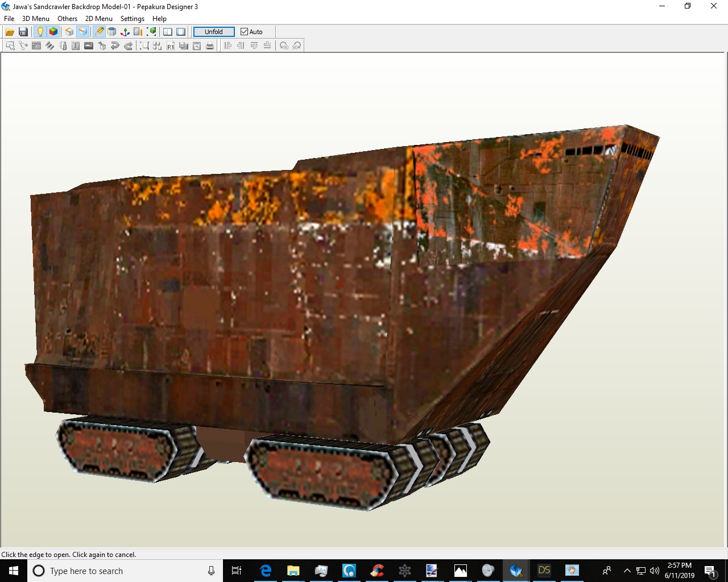Click the Undo curved arrow icon
728x582 pixels.
click(115, 45)
